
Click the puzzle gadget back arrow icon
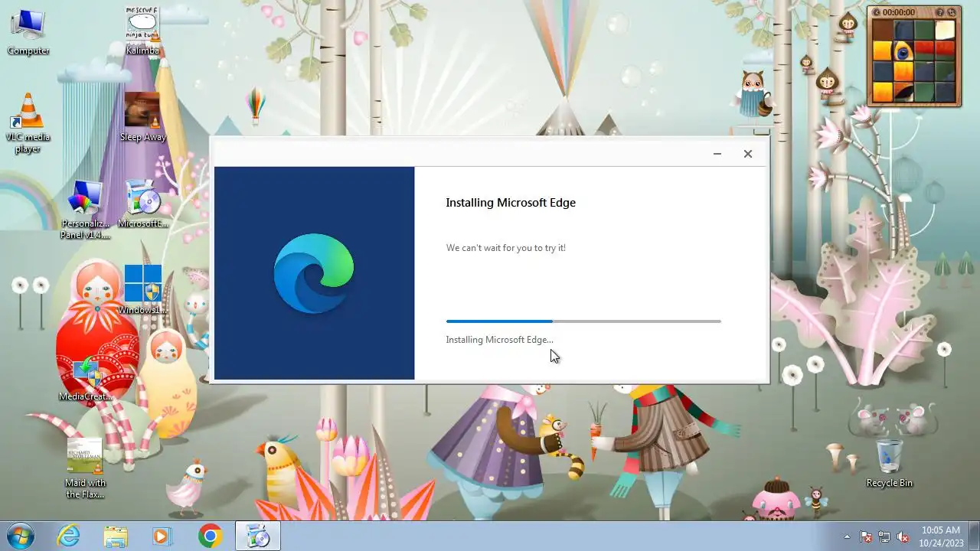[877, 12]
